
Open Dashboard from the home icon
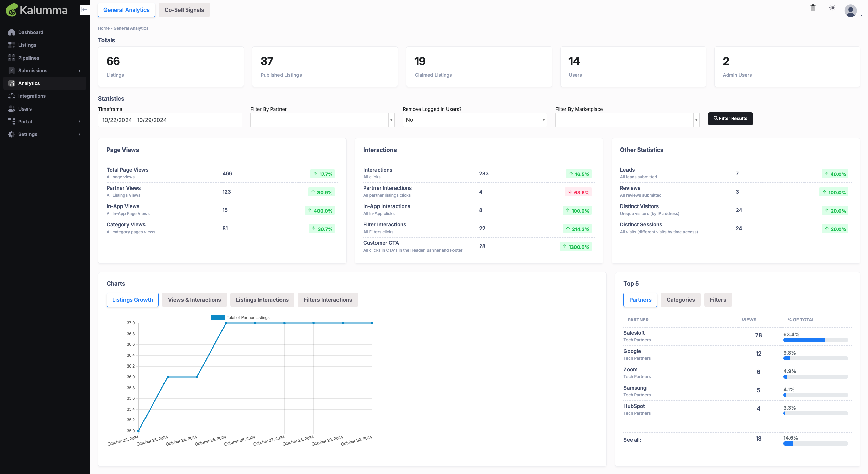[12, 32]
